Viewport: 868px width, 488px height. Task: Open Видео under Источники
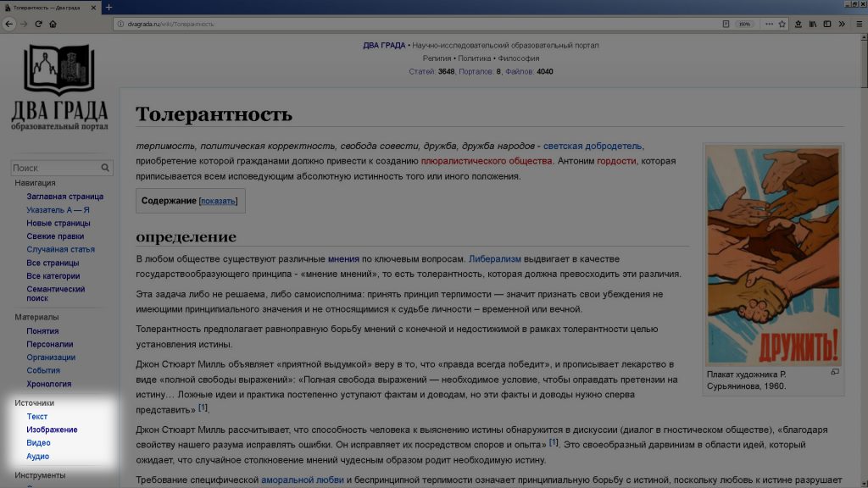point(38,442)
